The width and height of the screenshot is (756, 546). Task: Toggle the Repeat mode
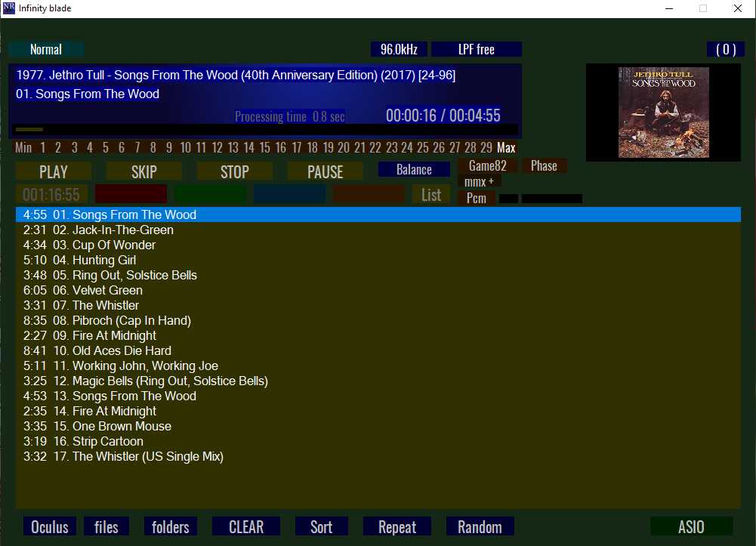(397, 526)
